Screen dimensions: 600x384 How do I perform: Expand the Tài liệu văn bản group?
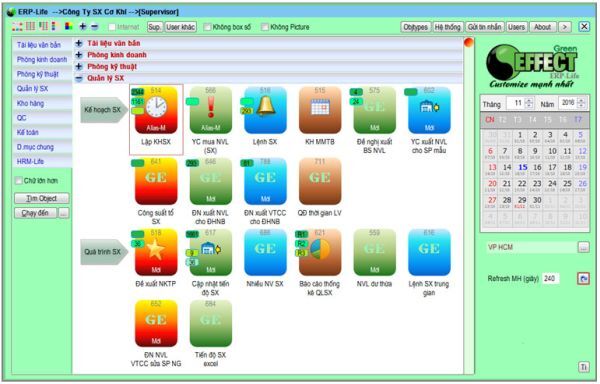(79, 43)
